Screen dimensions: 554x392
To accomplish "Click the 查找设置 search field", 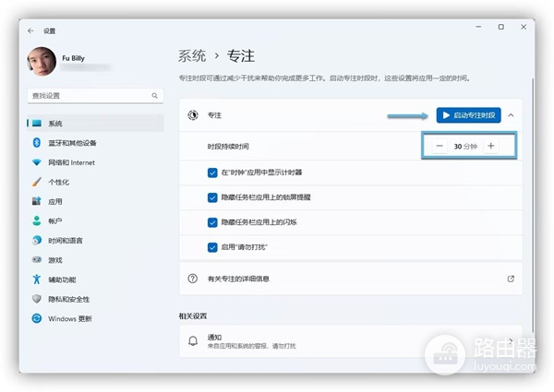I will click(x=88, y=96).
